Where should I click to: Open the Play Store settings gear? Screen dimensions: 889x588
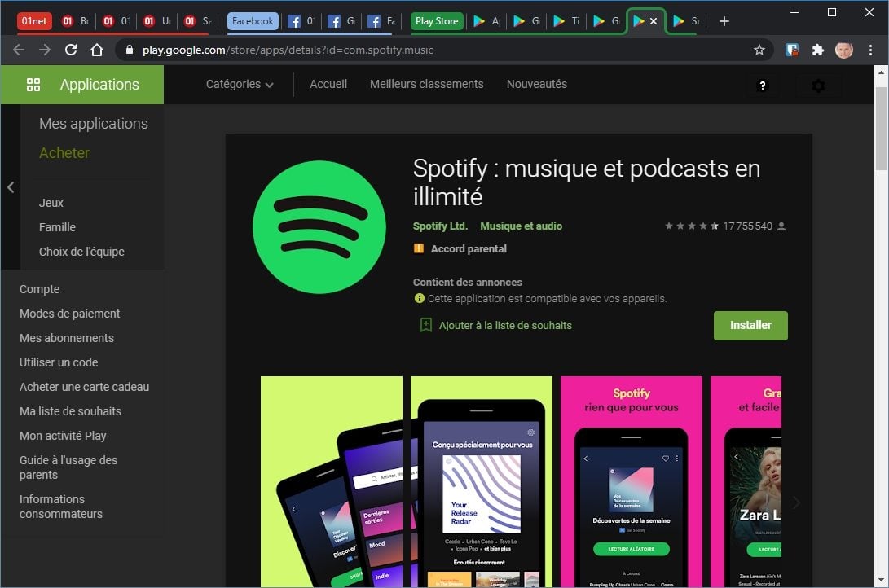[x=818, y=86]
